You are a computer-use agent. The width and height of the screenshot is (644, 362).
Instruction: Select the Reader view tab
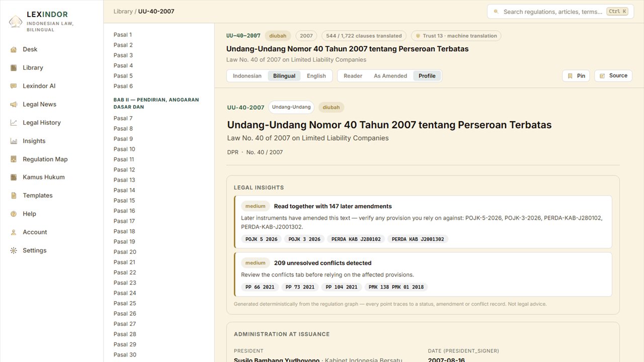pos(353,76)
